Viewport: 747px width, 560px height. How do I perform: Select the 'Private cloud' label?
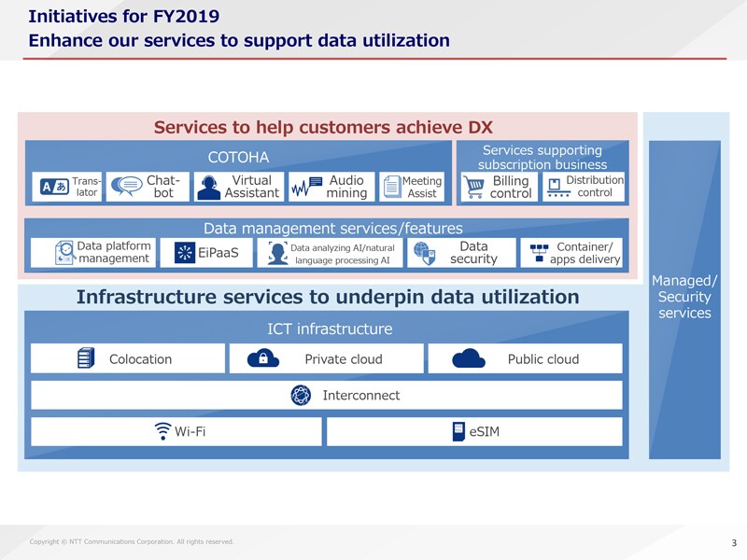pyautogui.click(x=344, y=359)
